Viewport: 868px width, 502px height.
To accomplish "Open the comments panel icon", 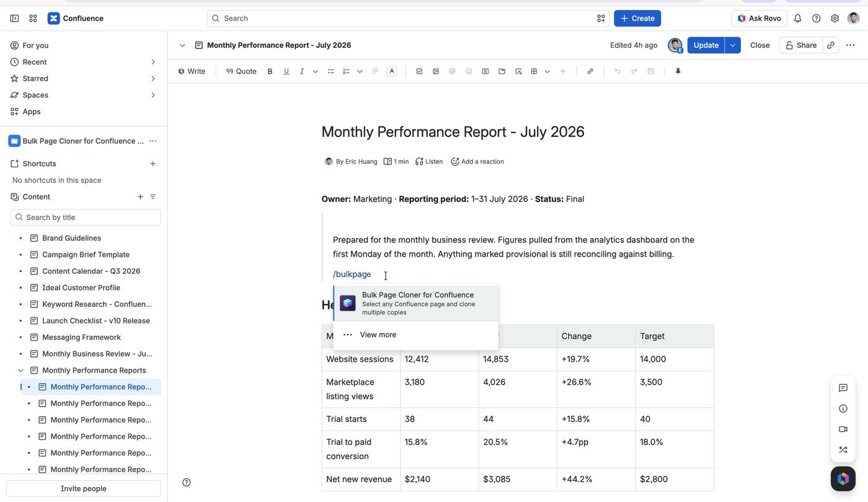I will point(843,388).
